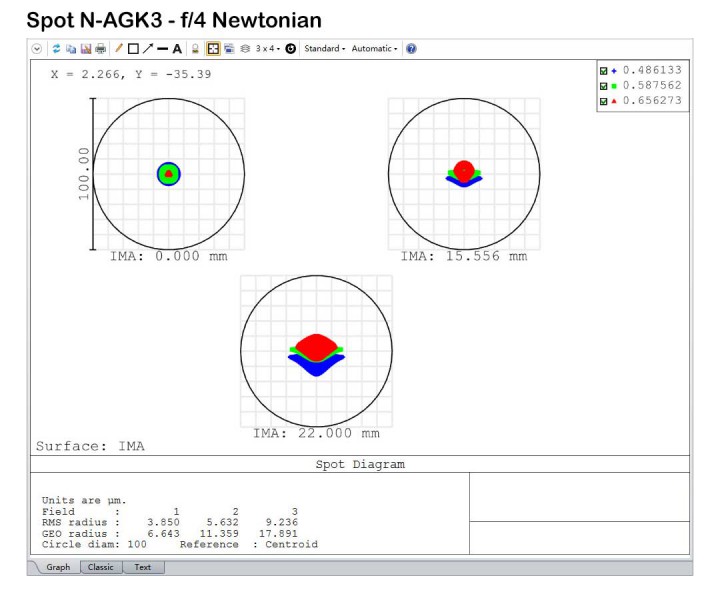Select the rectangle drawing tool
The width and height of the screenshot is (720, 600).
[x=133, y=48]
